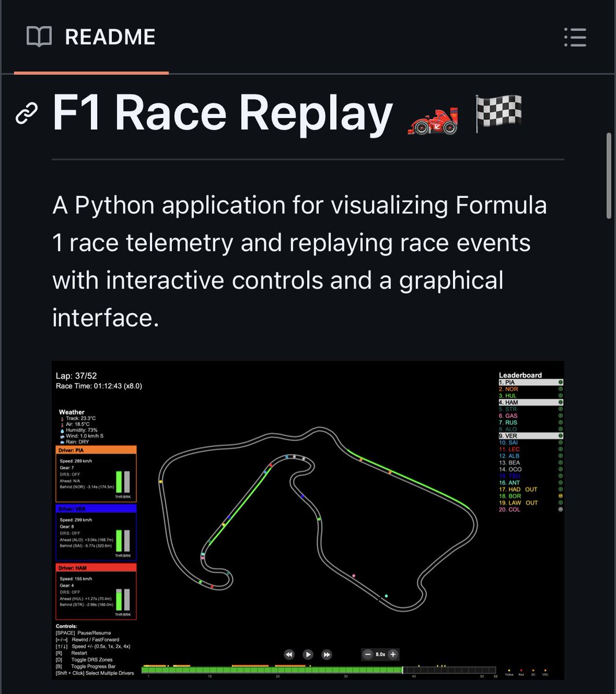Click the Wind 1.0 km/h icon
Screen dimensions: 616x694
click(x=62, y=436)
